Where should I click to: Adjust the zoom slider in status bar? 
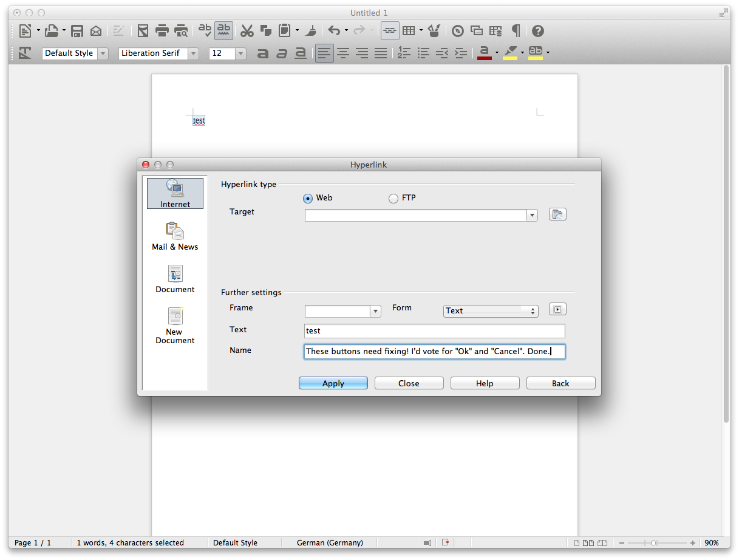pyautogui.click(x=653, y=543)
